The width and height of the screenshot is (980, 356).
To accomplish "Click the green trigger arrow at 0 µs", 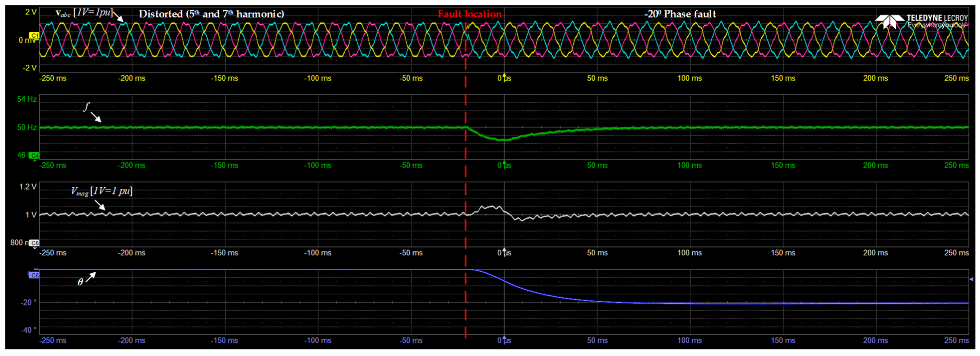I will point(504,163).
